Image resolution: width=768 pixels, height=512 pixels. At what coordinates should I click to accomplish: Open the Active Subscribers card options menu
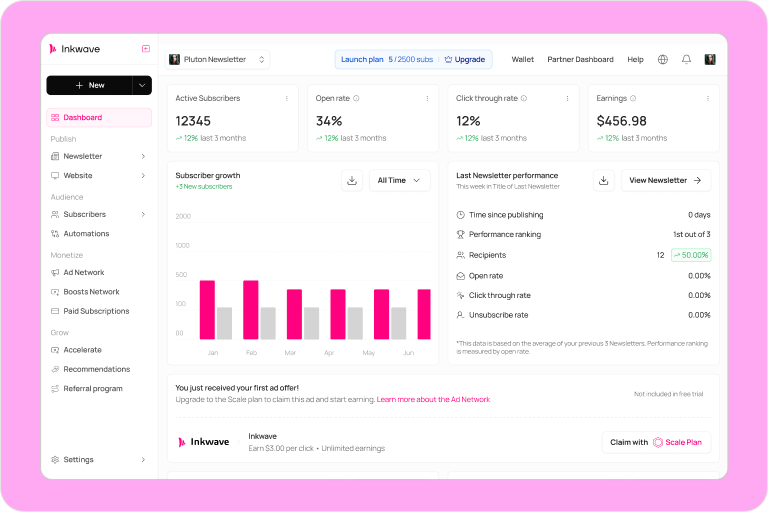point(287,98)
